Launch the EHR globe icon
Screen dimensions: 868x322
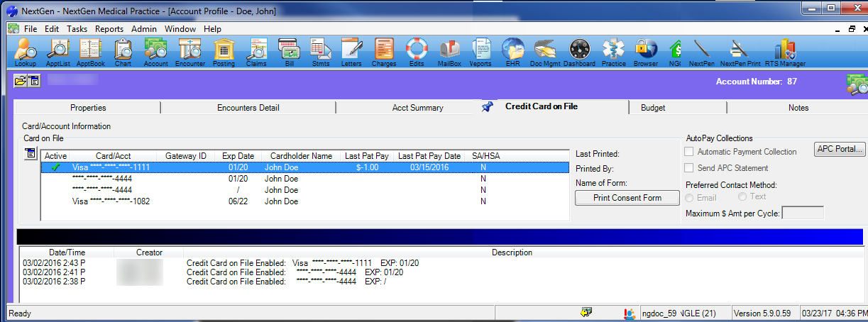pyautogui.click(x=512, y=51)
